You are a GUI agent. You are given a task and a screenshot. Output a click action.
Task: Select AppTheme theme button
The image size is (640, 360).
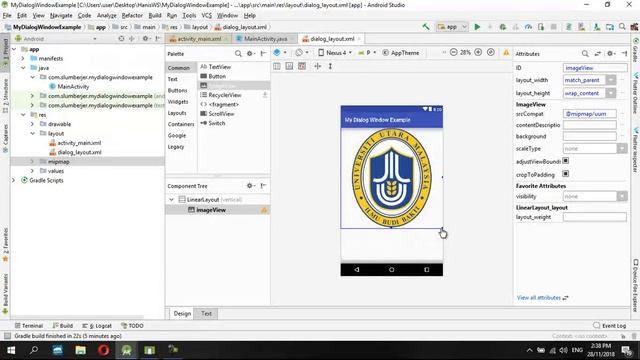401,53
